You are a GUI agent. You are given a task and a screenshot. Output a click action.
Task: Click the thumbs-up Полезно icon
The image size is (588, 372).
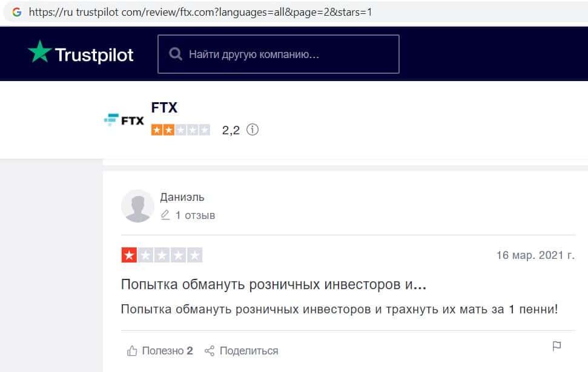(x=132, y=351)
